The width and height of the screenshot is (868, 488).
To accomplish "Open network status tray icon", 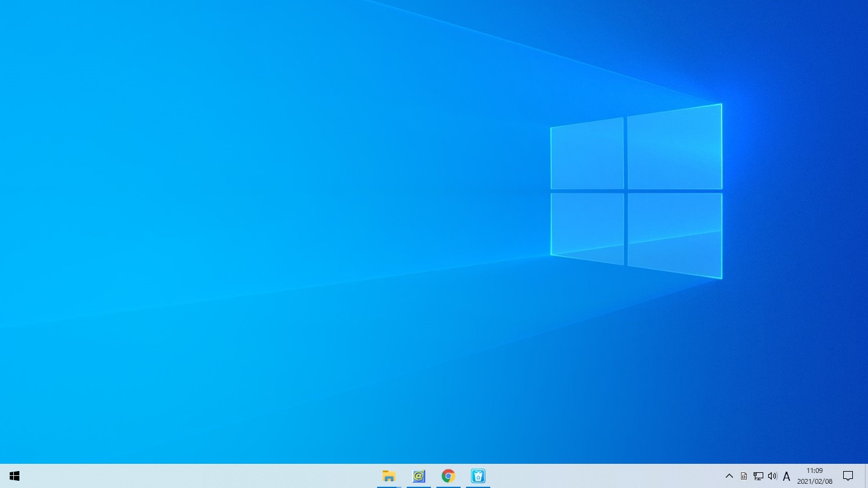I will pos(758,476).
